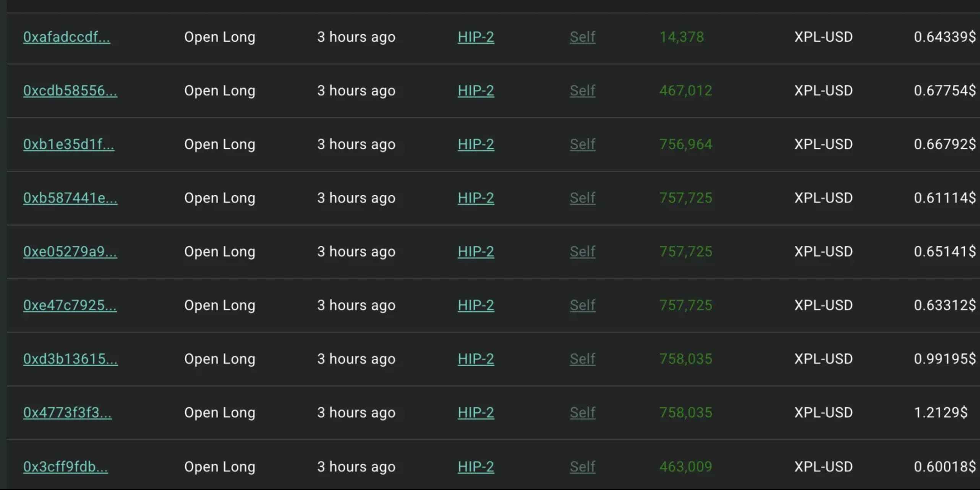Click Self link in the 463,009 row
Screen dimensions: 980x490
coord(582,467)
